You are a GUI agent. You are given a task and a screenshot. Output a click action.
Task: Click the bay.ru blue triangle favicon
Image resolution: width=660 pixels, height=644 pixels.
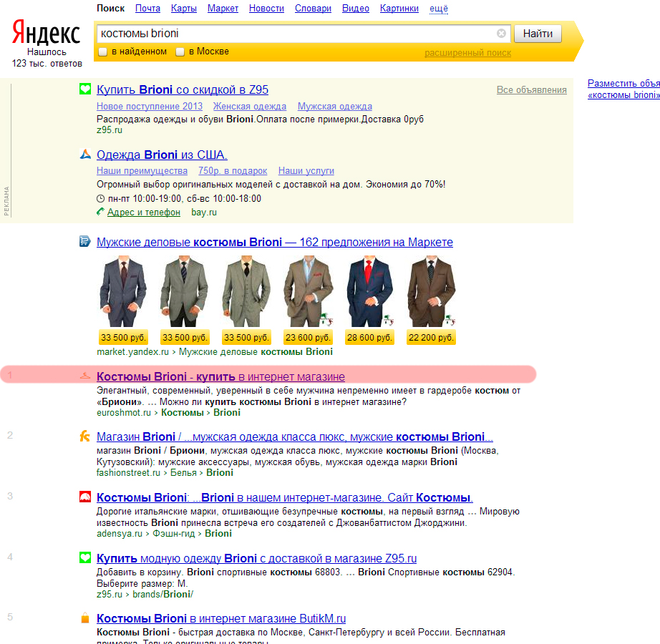[x=85, y=154]
